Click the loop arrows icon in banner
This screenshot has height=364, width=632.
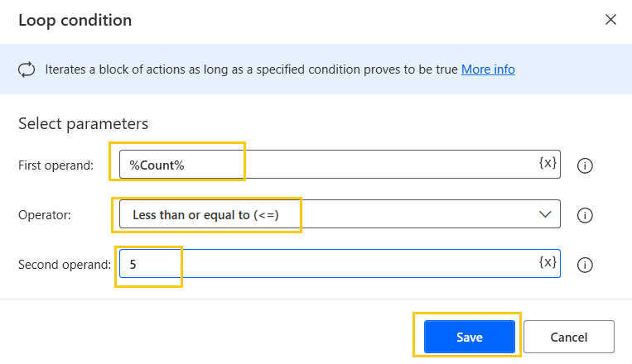coord(26,69)
